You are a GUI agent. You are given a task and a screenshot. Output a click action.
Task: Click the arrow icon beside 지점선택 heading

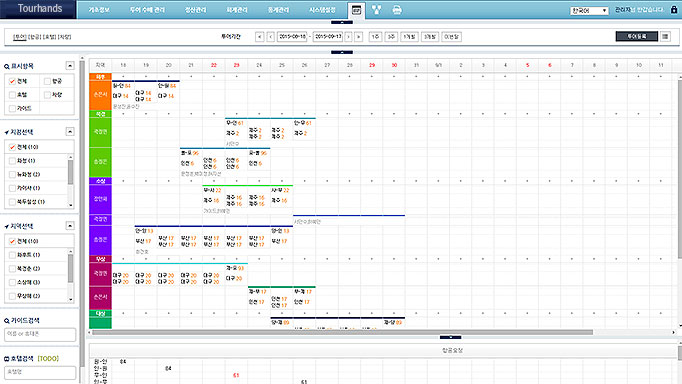[7, 132]
